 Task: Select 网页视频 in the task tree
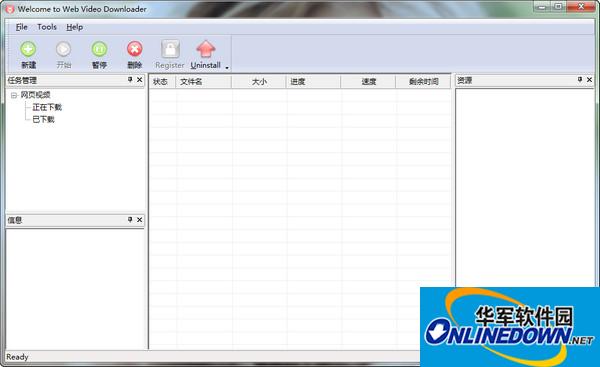click(x=35, y=95)
